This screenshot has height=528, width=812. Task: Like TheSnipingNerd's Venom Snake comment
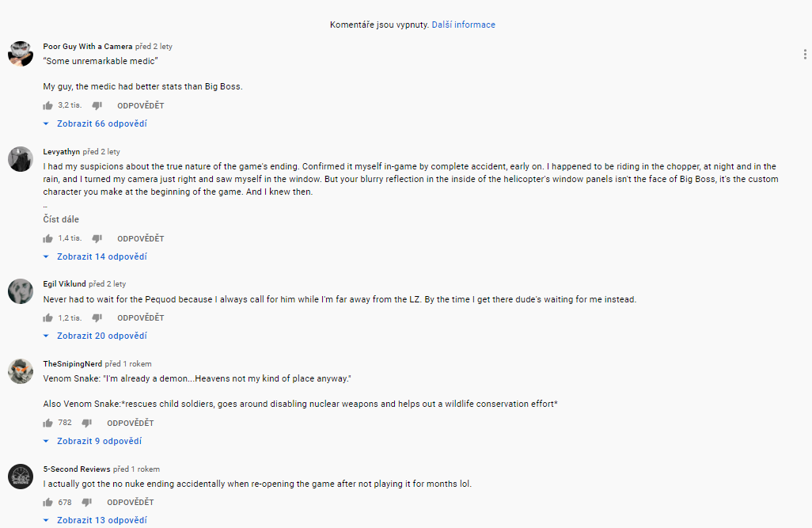tap(48, 423)
